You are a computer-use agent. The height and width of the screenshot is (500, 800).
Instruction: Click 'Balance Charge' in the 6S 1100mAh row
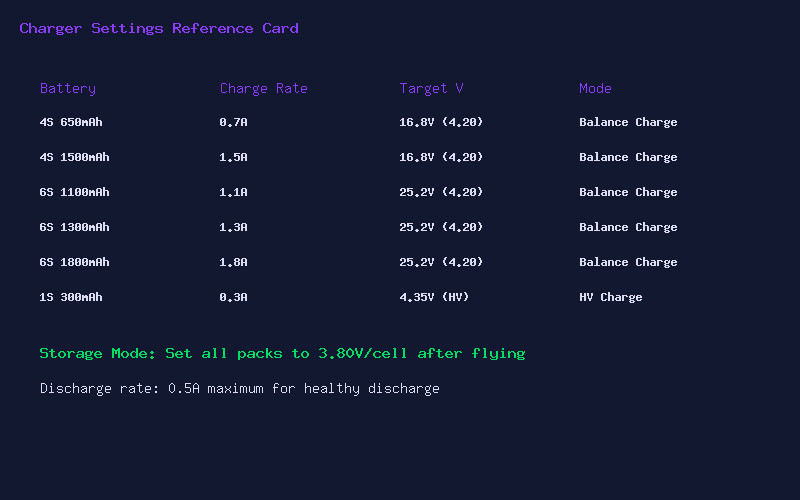[628, 192]
